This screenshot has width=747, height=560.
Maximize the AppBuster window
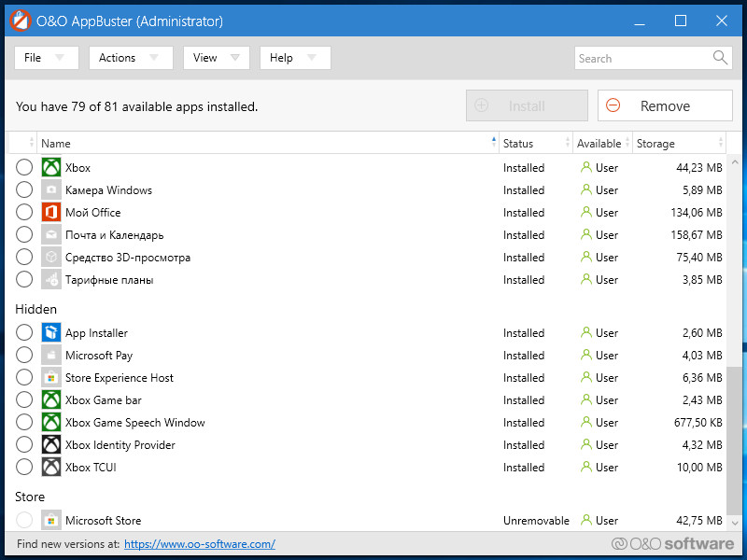coord(681,21)
